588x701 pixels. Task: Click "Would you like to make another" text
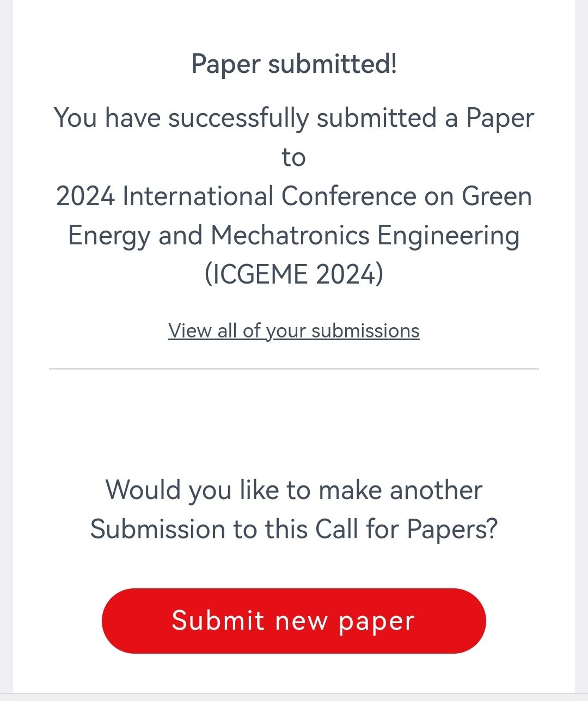point(294,489)
